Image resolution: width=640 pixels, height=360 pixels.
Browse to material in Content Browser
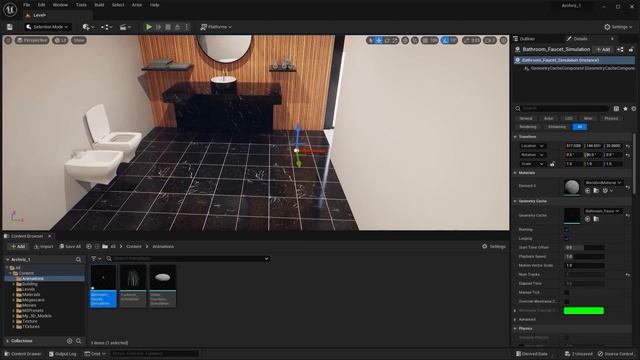pyautogui.click(x=596, y=191)
